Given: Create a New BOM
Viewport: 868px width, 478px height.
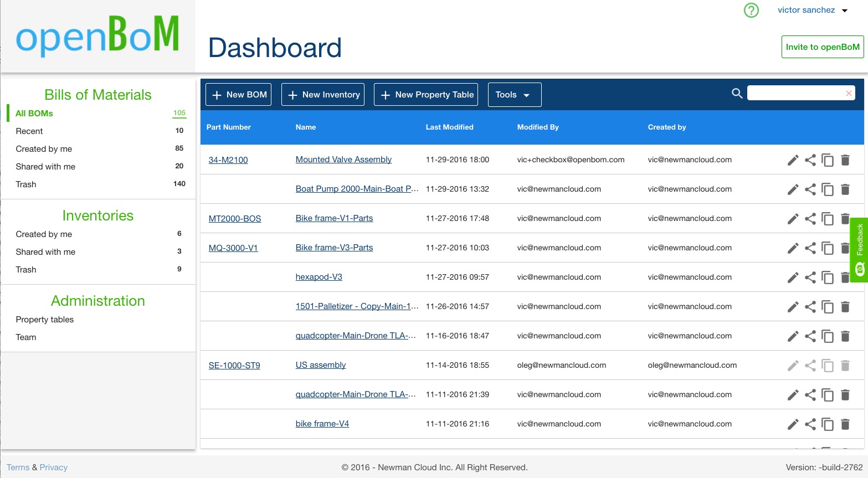Looking at the screenshot, I should pos(239,95).
